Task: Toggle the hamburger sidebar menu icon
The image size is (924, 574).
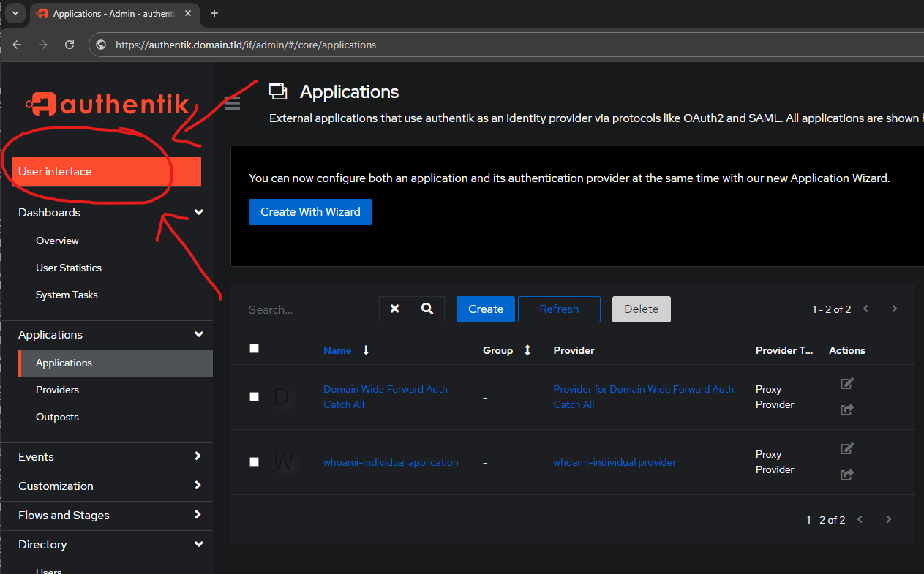Action: [232, 103]
